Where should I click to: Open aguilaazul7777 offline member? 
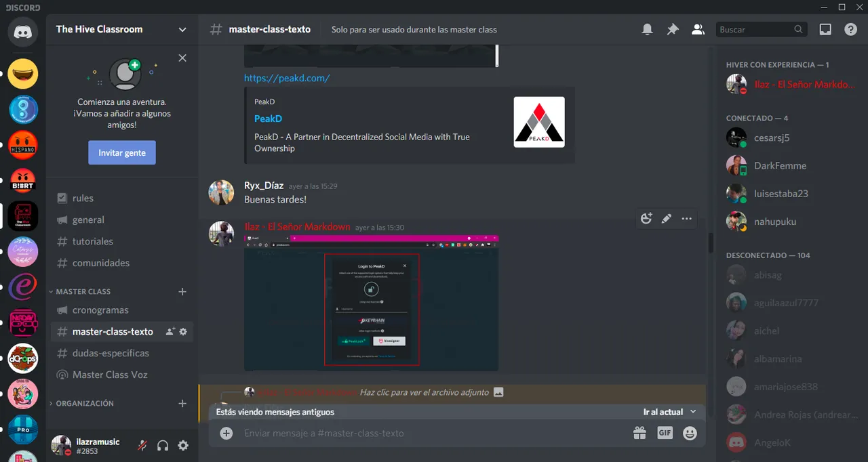point(792,303)
